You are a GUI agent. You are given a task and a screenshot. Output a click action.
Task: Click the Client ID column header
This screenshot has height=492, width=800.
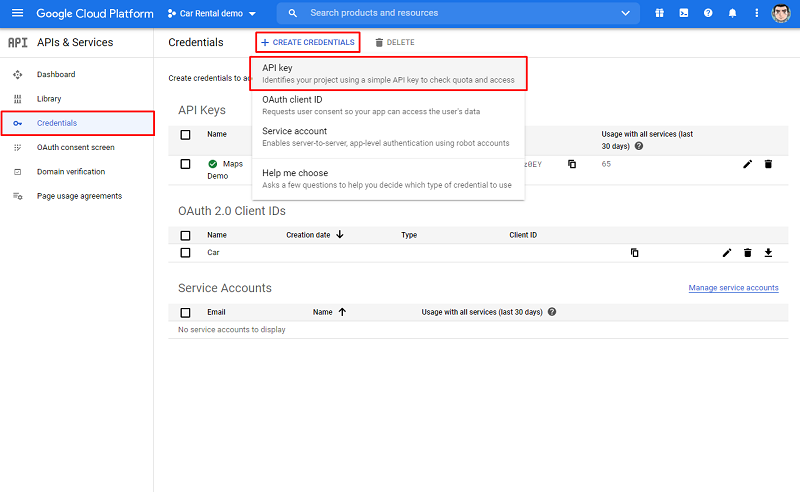[523, 235]
